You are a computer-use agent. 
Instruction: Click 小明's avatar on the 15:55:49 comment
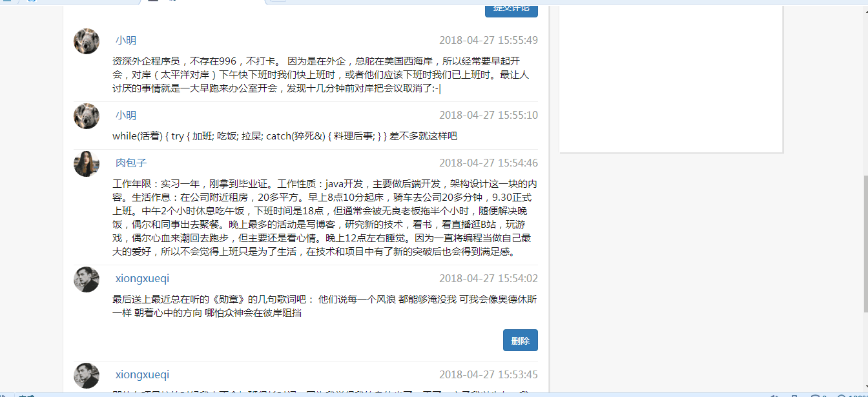[x=87, y=41]
